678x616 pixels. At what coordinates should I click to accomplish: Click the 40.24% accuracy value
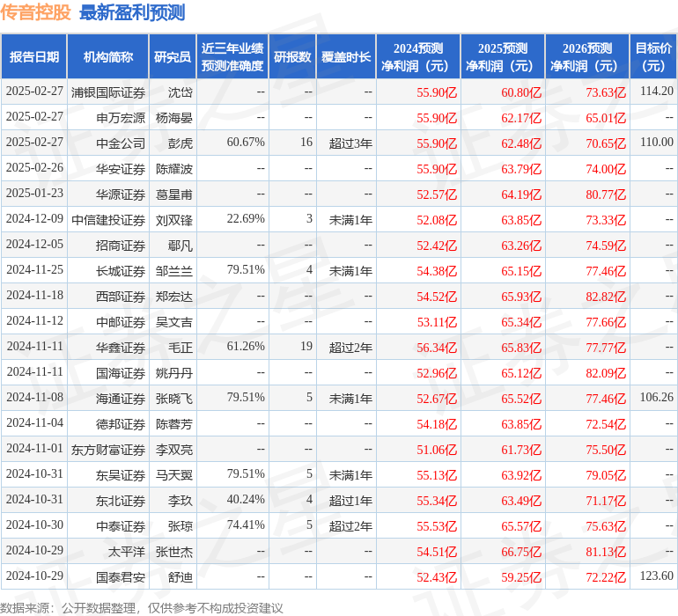pyautogui.click(x=246, y=499)
